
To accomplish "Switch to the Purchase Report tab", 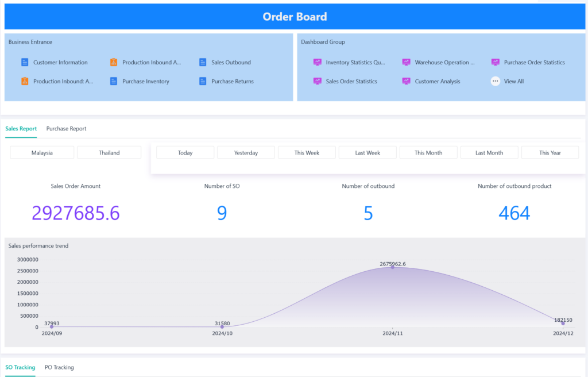I will pyautogui.click(x=66, y=129).
